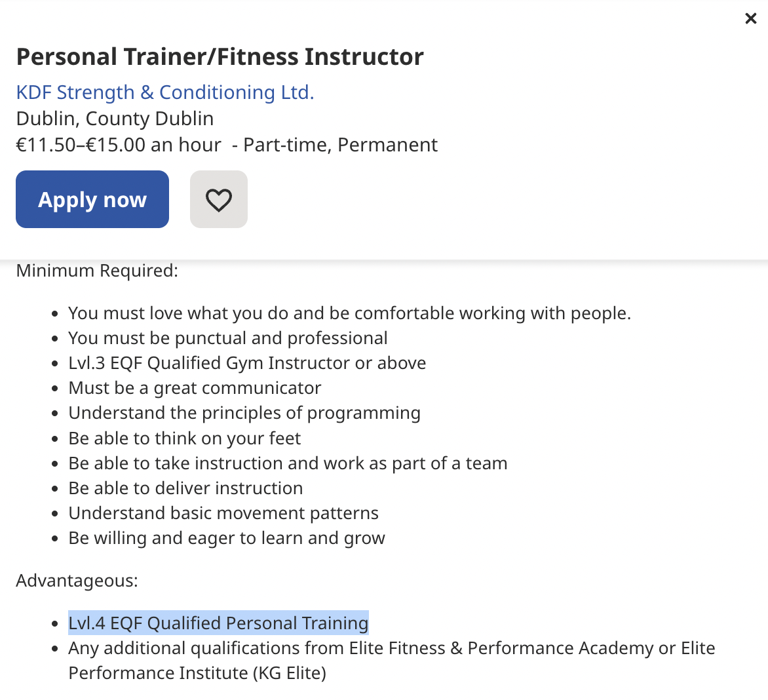
Task: Open KDF Strength & Conditioning Ltd. company page
Action: [164, 92]
